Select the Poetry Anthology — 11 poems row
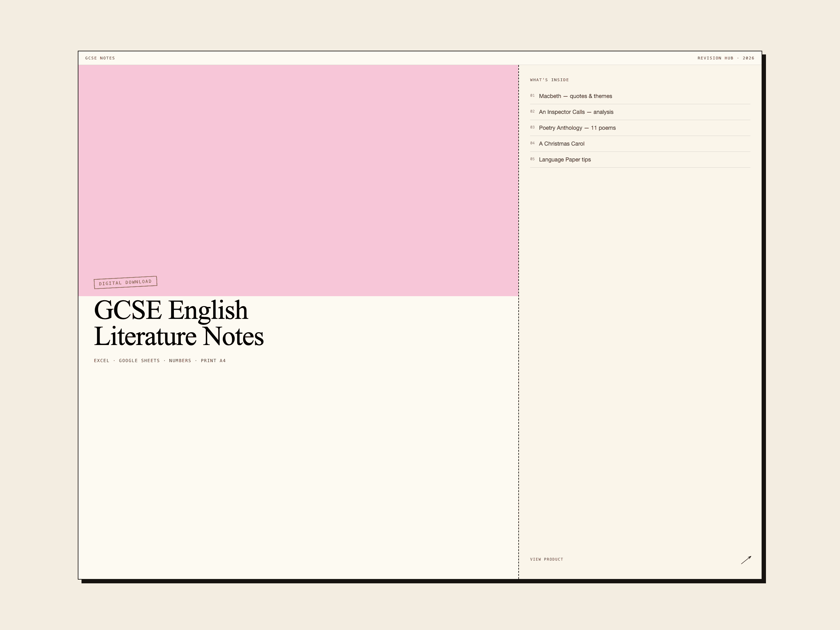840x630 pixels. pos(640,128)
